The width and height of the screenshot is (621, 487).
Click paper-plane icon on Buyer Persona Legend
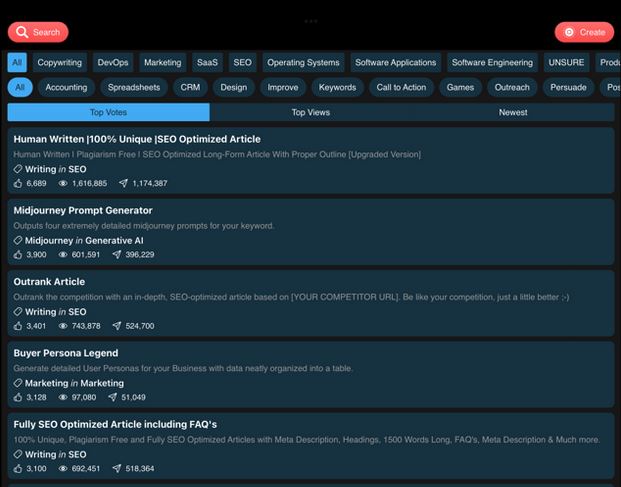[x=112, y=397]
